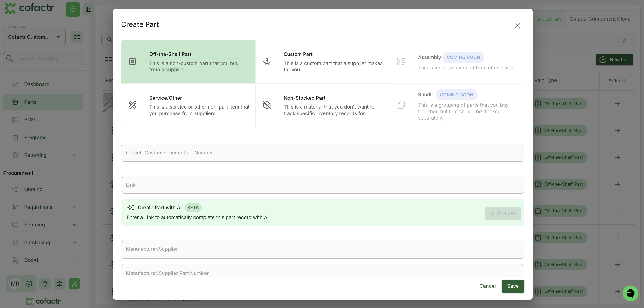This screenshot has height=308, width=644.
Task: Click the DocAI document icon
Action: pyautogui.click(x=15, y=260)
